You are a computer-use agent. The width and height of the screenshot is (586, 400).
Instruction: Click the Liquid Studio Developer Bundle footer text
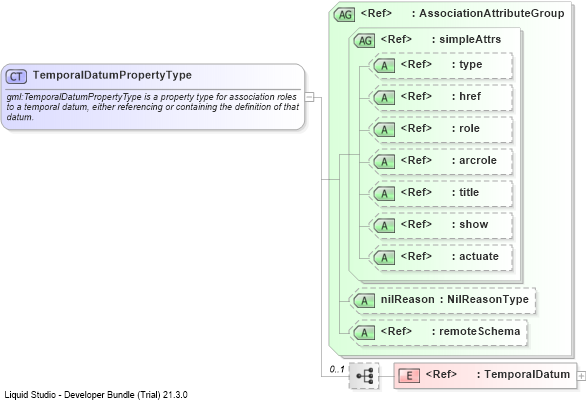[96, 395]
